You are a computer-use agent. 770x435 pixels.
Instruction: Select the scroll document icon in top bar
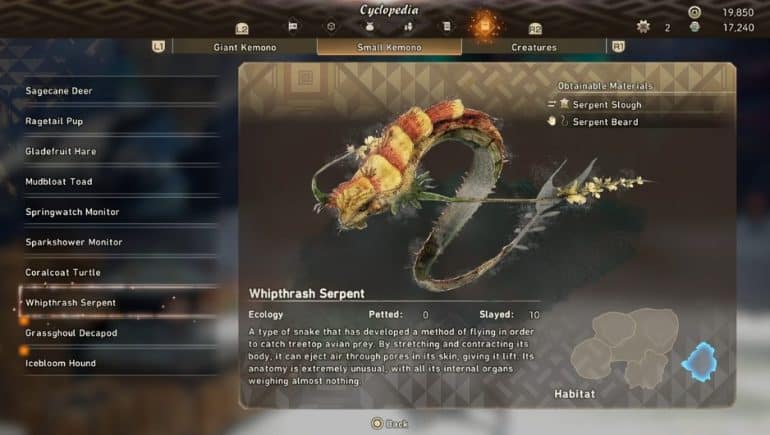(446, 27)
